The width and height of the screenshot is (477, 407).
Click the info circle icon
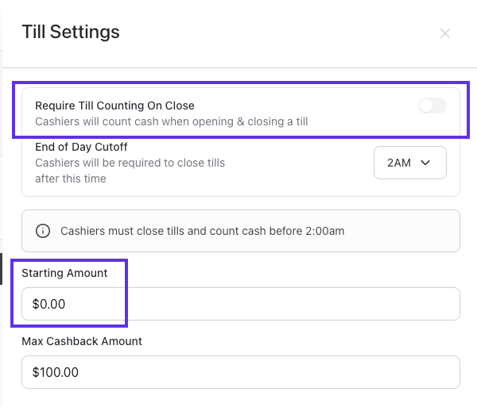pos(43,231)
